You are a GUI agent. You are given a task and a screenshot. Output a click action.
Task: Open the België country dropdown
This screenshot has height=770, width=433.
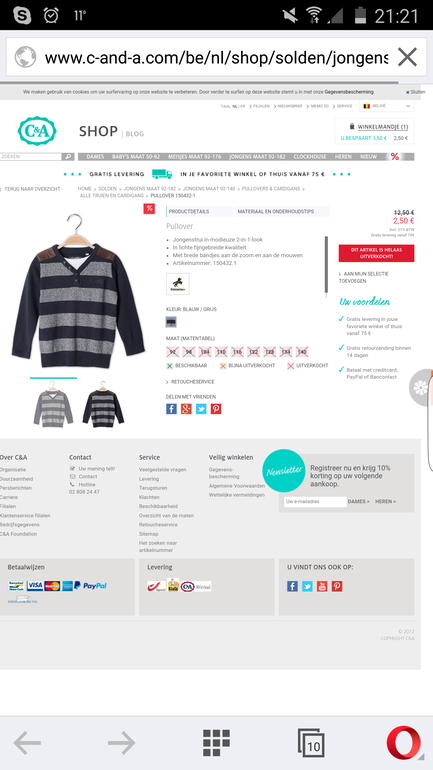pyautogui.click(x=387, y=106)
